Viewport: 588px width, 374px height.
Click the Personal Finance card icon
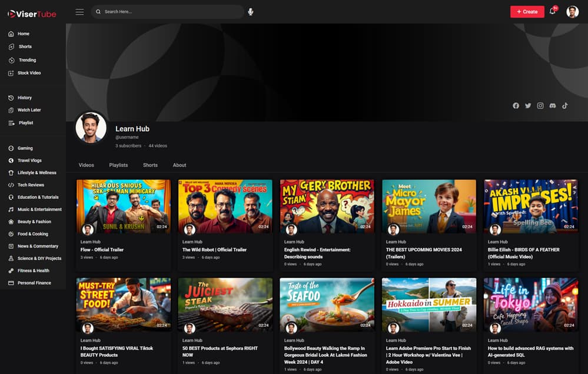(x=11, y=283)
